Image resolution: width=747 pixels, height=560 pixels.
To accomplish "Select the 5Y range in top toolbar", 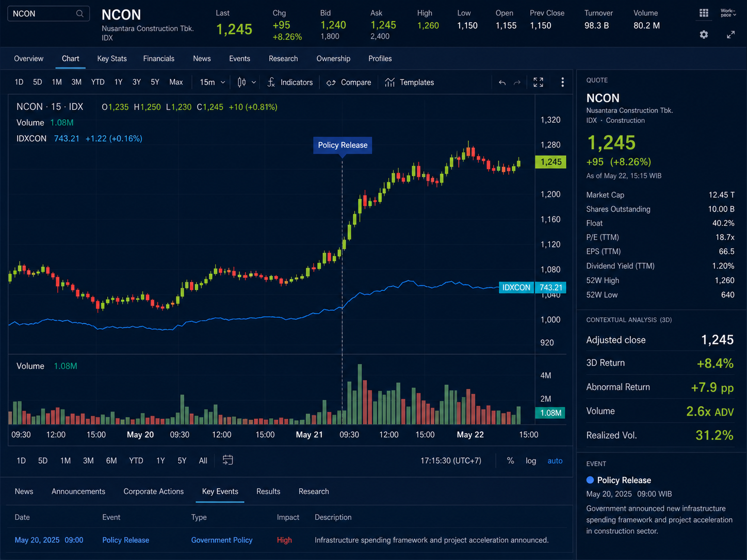I will pyautogui.click(x=155, y=82).
